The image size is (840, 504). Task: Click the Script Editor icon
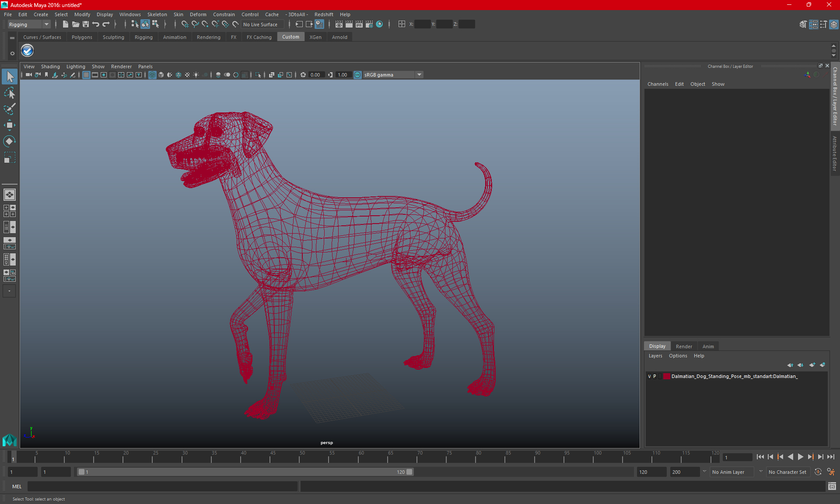pos(832,486)
